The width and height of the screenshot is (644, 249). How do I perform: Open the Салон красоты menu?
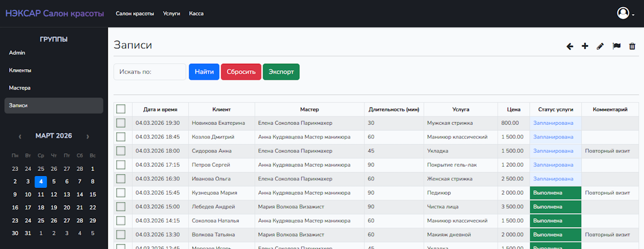point(135,13)
